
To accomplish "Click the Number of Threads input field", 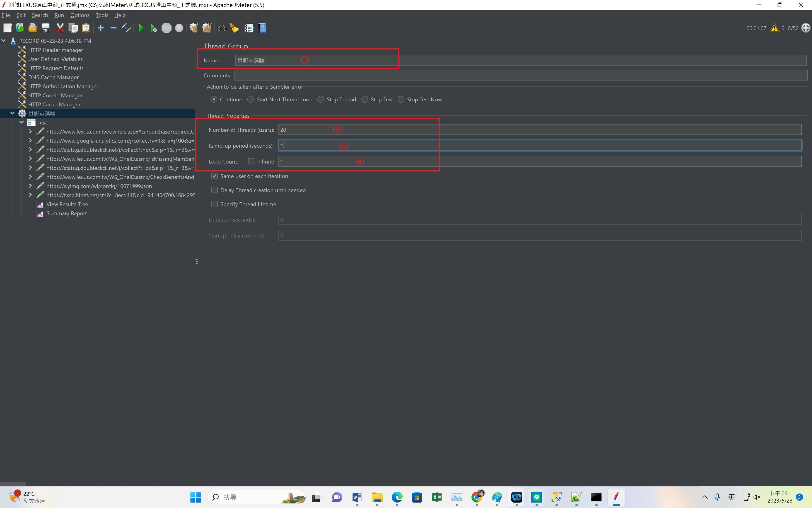I will click(539, 130).
